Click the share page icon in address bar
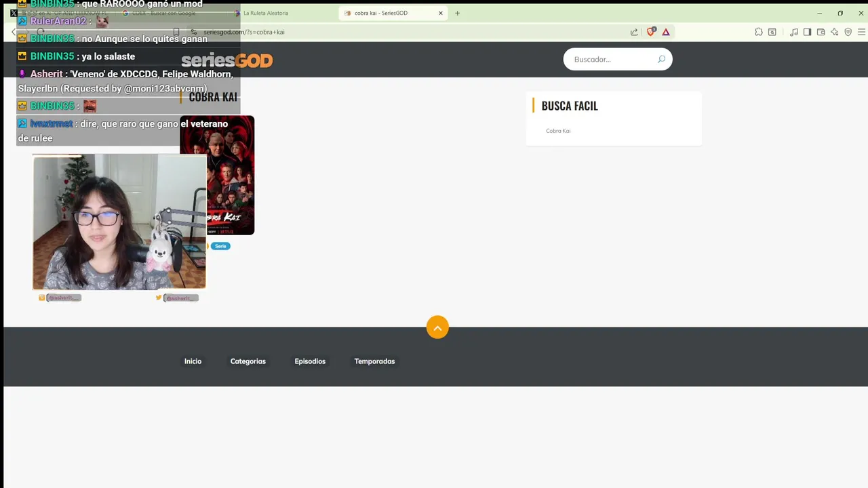Image resolution: width=868 pixels, height=488 pixels. 634,32
